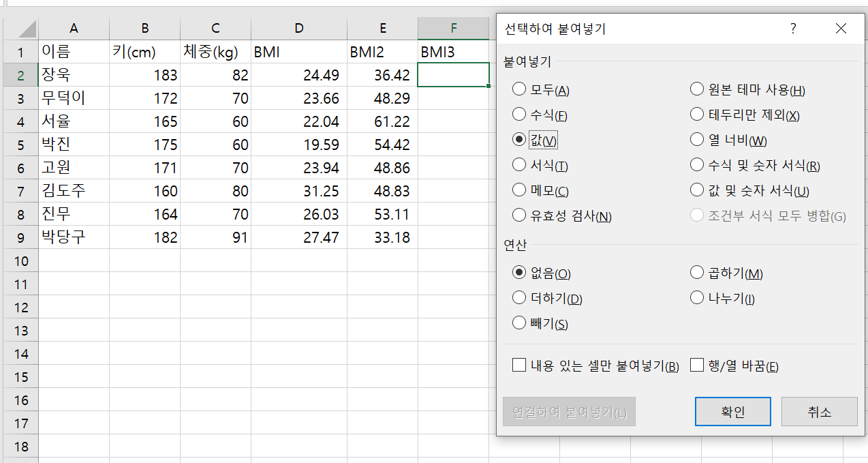Viewport: 868px width, 463px height.
Task: Close the 선택하여 붙여넣기 dialog with X
Action: pos(841,29)
